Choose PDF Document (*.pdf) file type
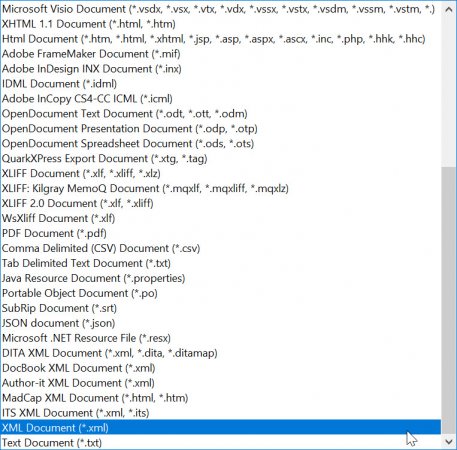This screenshot has height=450, width=457. click(x=221, y=233)
